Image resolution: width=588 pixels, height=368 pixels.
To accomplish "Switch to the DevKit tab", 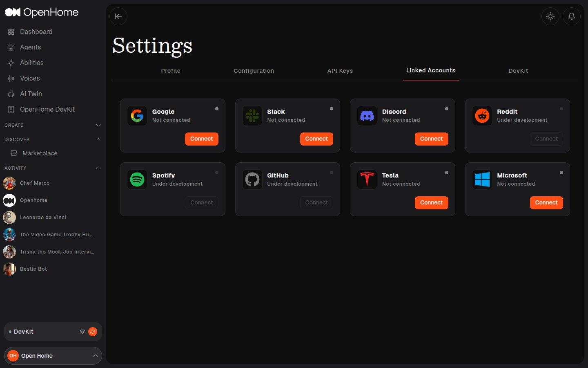I will click(519, 71).
